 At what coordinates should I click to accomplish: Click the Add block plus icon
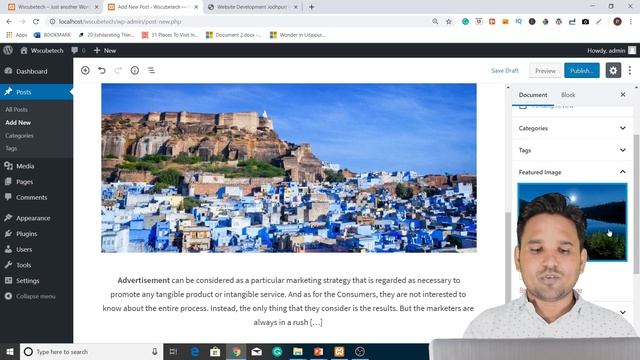(x=85, y=70)
